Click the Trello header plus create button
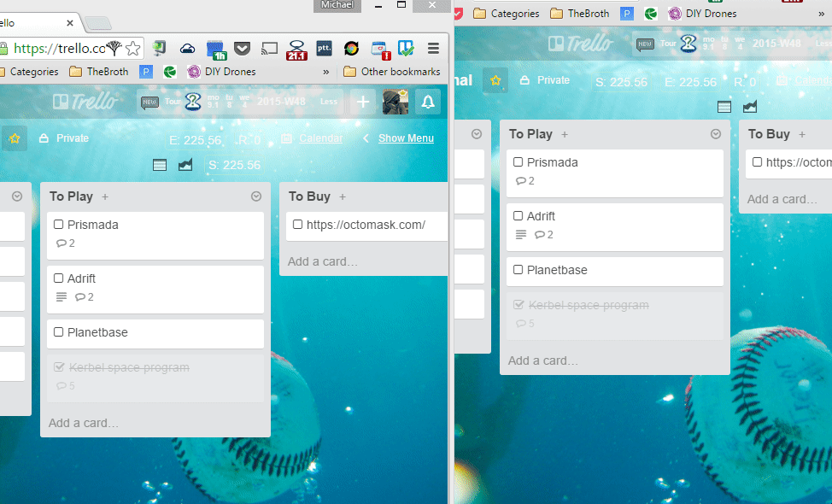 [363, 103]
